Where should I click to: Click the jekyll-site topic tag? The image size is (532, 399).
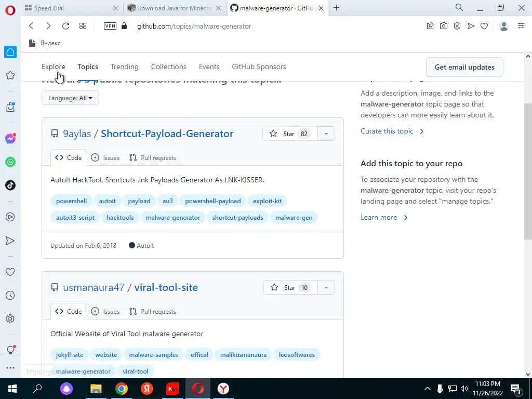click(70, 354)
